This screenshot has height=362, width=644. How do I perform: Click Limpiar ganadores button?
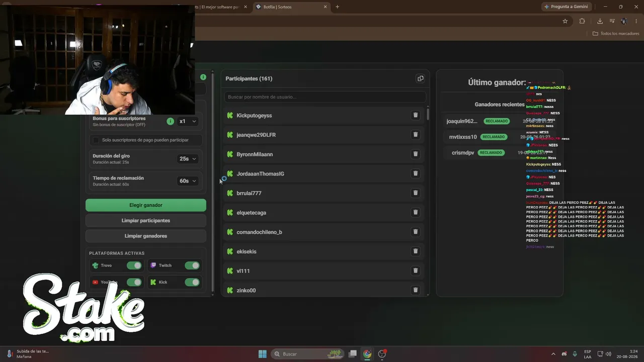tap(146, 236)
